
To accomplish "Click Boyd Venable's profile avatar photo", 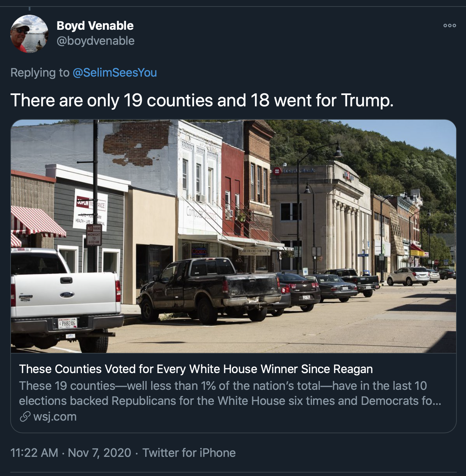I will (x=29, y=34).
